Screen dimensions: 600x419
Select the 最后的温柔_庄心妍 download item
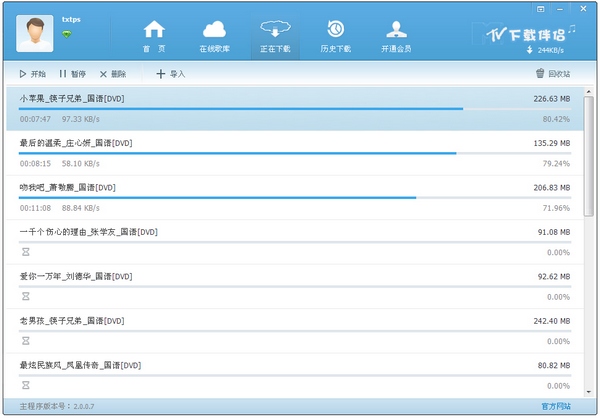click(295, 153)
